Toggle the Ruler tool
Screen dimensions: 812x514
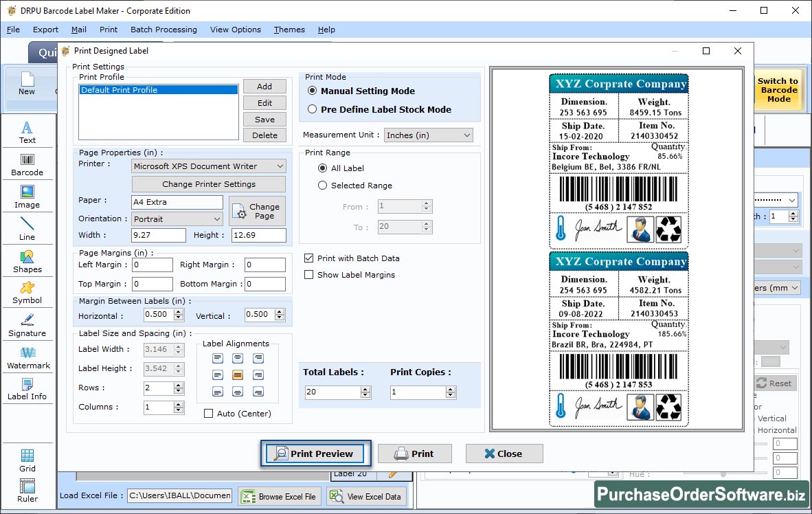[27, 491]
